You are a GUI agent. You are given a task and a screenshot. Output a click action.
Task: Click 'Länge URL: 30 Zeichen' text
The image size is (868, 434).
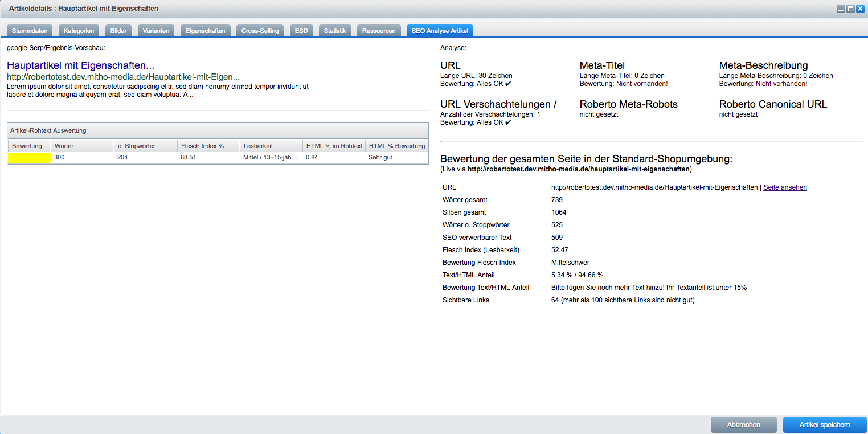pyautogui.click(x=476, y=76)
